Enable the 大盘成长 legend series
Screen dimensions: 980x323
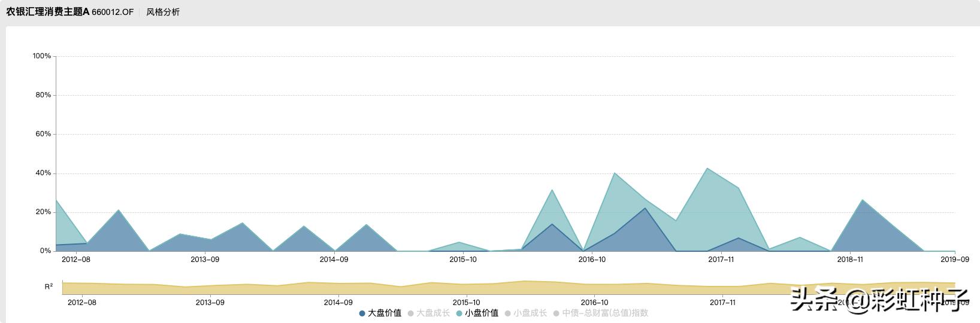tap(429, 313)
